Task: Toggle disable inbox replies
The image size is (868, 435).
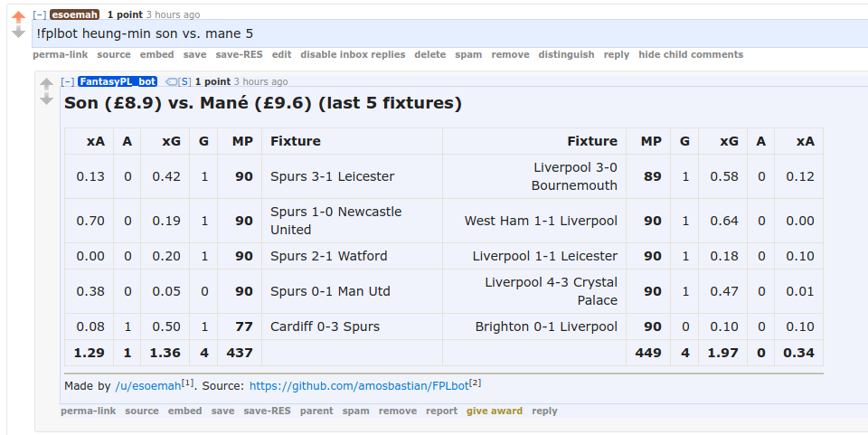Action: point(353,54)
